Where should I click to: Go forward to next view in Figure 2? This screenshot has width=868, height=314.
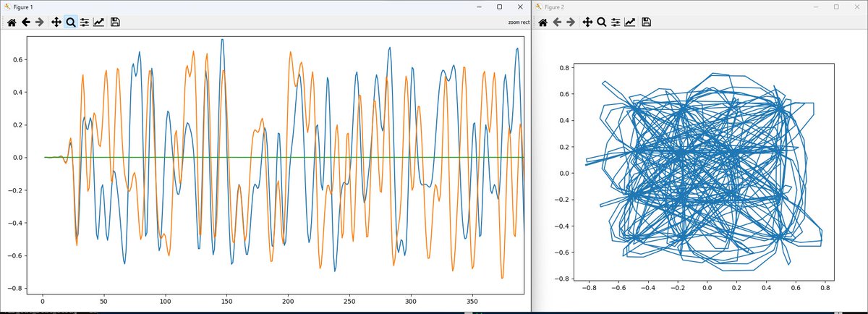coord(571,22)
